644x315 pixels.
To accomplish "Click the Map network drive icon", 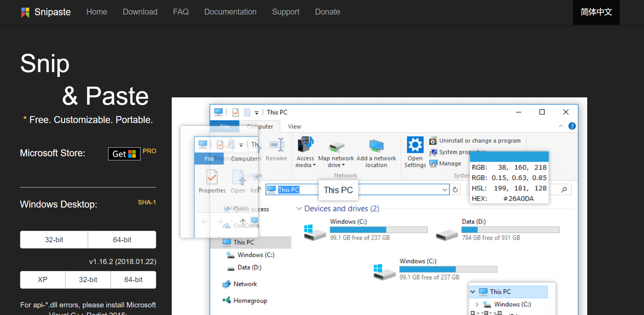I will [336, 147].
